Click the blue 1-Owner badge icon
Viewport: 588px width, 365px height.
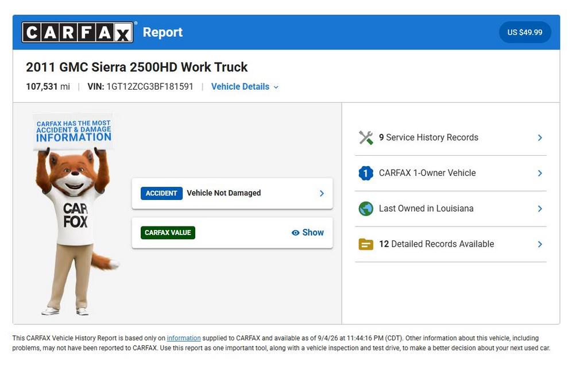click(366, 173)
